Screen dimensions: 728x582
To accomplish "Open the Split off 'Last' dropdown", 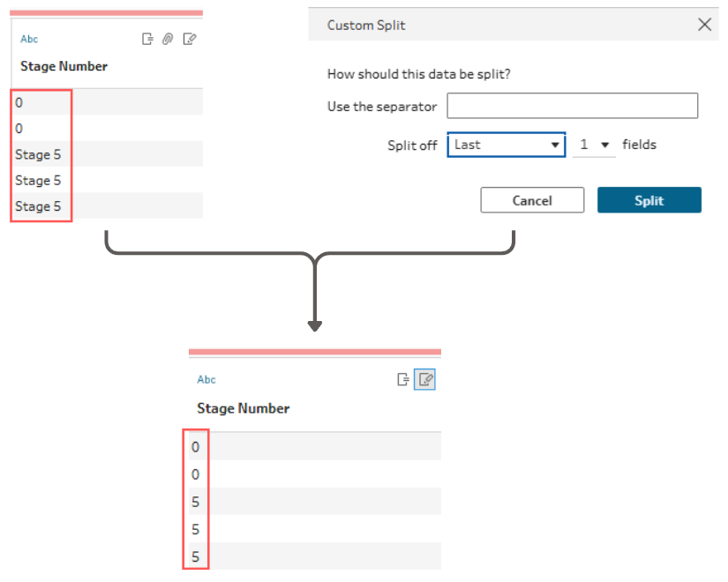I will 507,145.
